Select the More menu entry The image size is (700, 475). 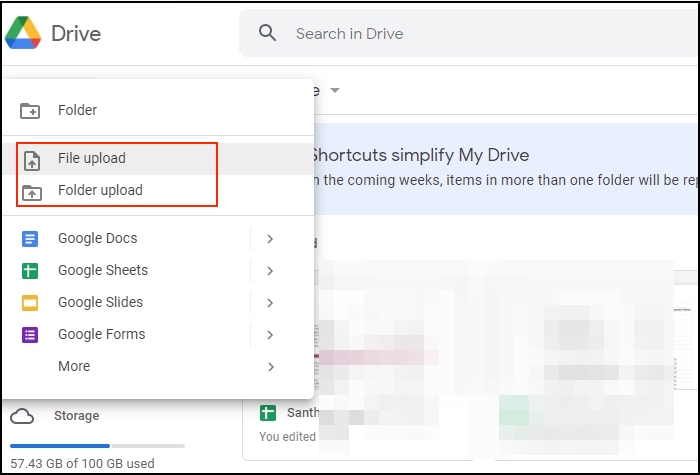(x=74, y=367)
